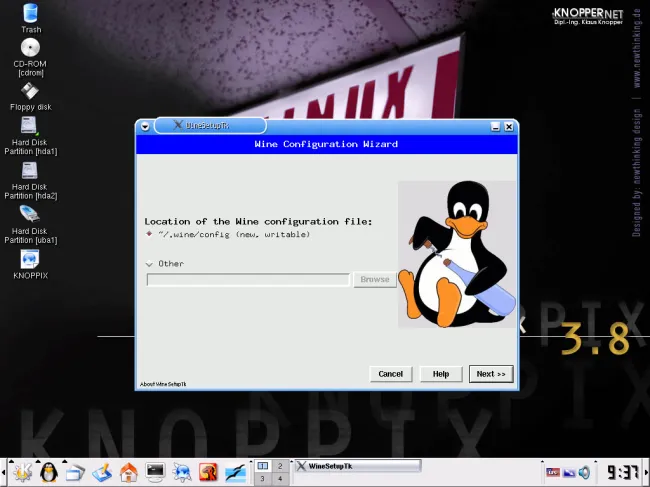
Task: Switch to virtual desktop 2 in pager
Action: [280, 466]
